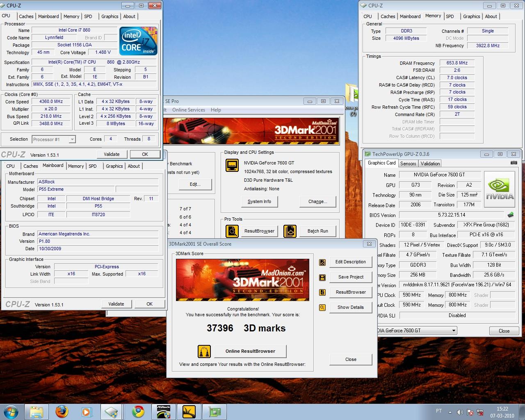
Task: Open the Validation tab in GPU-Z
Action: [x=430, y=163]
